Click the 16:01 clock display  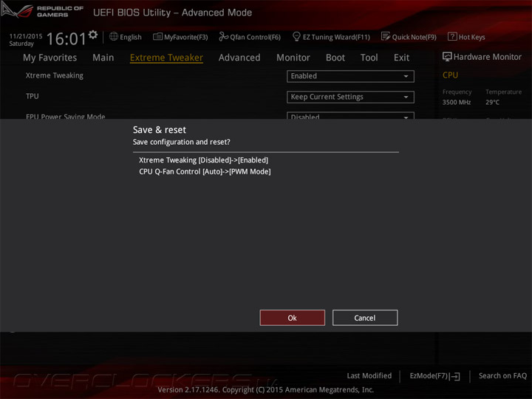tap(66, 38)
